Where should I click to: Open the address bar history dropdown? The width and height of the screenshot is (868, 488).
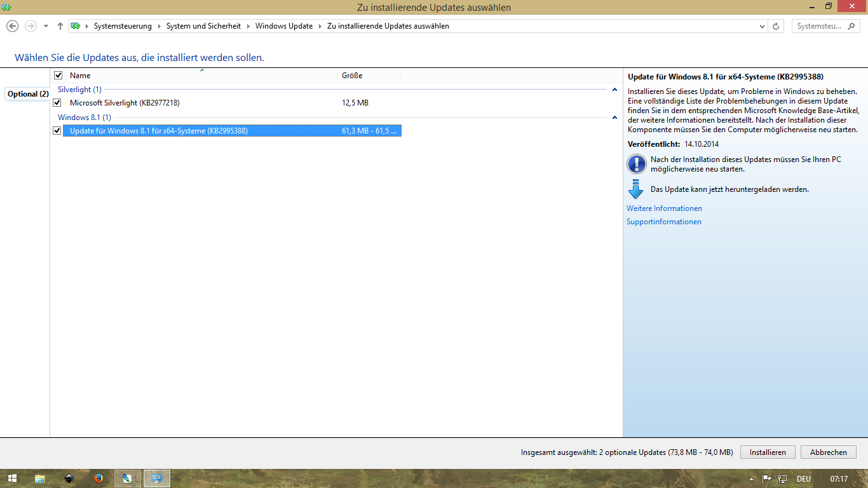pos(763,27)
